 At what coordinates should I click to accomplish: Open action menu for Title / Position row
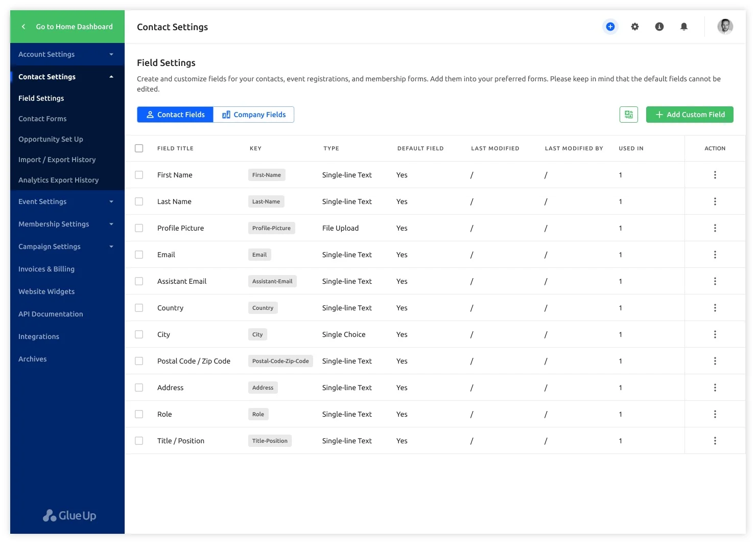point(715,441)
